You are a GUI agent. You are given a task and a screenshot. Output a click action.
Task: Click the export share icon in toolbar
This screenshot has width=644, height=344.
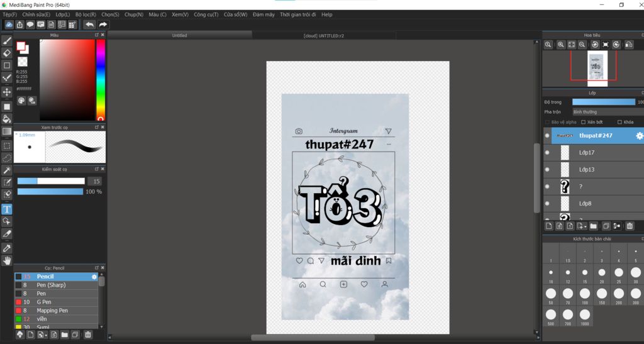click(x=19, y=25)
